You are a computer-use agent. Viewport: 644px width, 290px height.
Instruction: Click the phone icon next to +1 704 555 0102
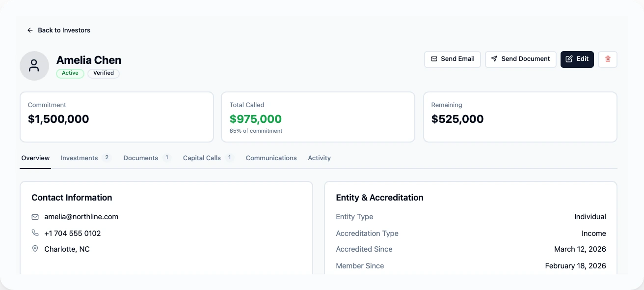click(x=35, y=233)
